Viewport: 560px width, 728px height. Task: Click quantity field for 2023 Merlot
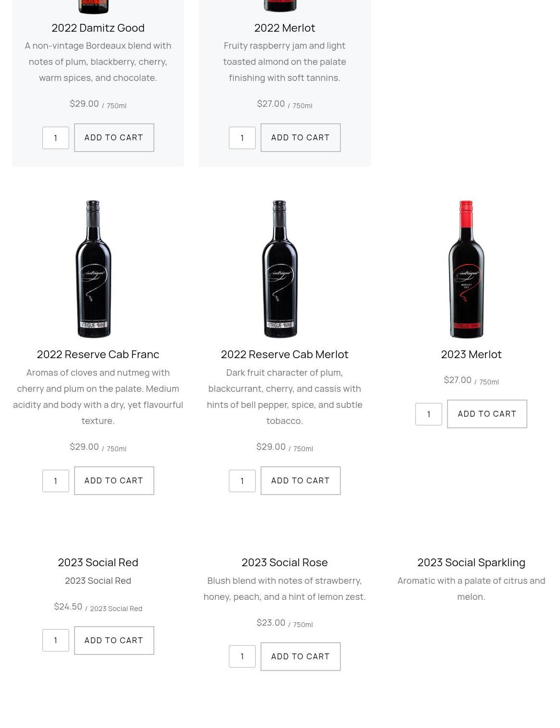[429, 414]
